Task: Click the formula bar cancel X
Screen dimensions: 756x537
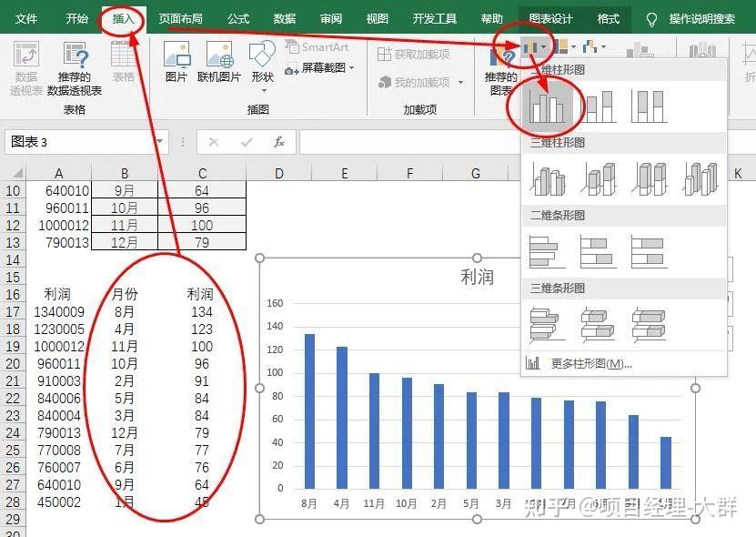Action: tap(213, 142)
